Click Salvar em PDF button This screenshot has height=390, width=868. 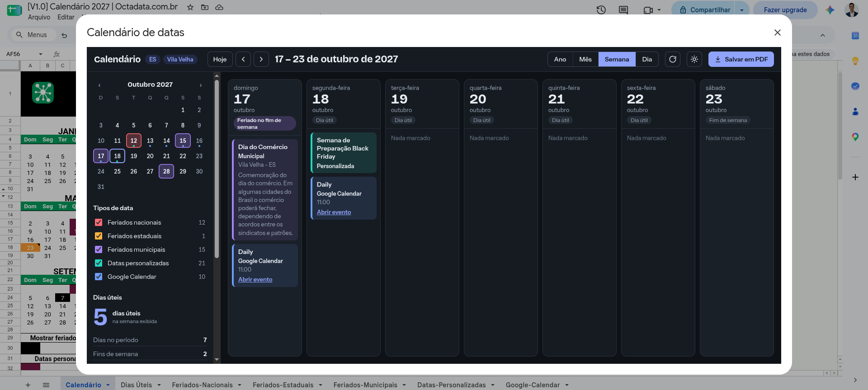pos(741,59)
